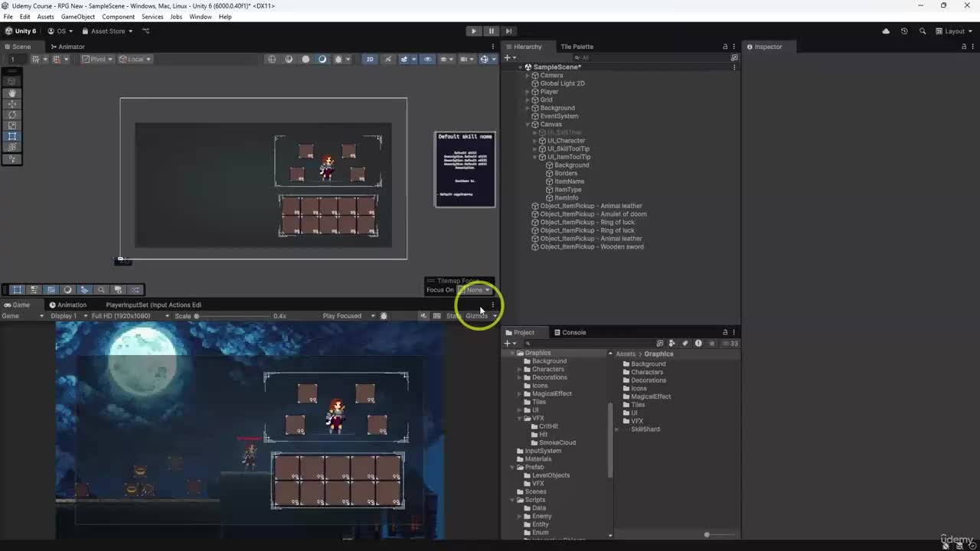Switch to the Console tab
The image size is (980, 551).
(x=569, y=332)
